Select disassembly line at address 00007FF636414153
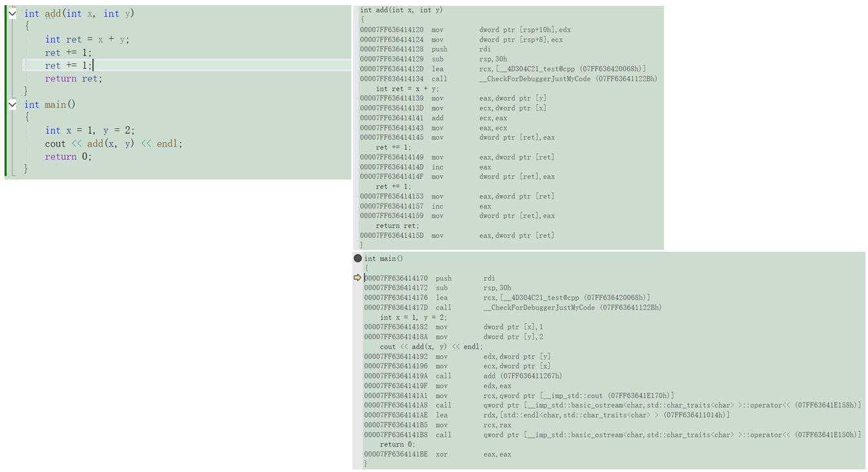 457,196
